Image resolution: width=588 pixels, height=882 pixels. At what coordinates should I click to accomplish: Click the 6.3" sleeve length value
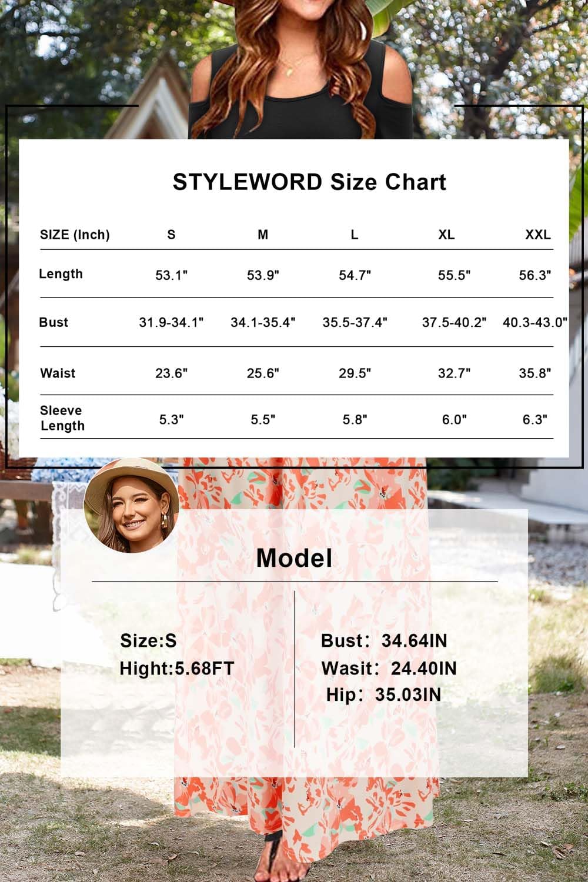[x=534, y=419]
